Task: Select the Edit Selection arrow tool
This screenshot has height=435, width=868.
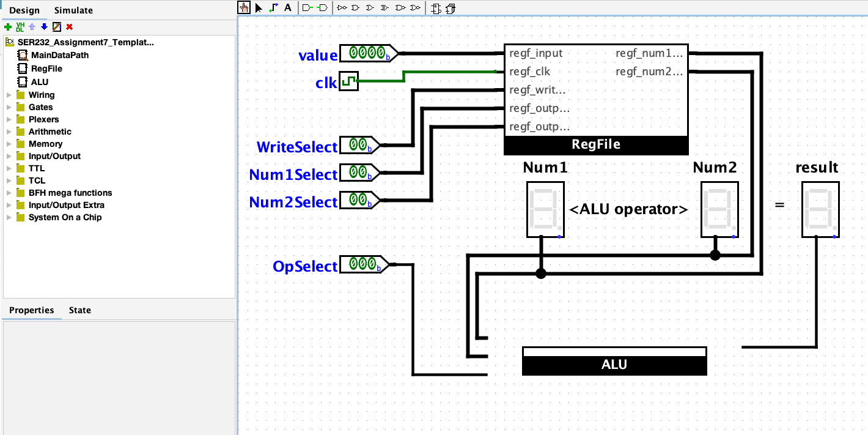Action: [259, 7]
